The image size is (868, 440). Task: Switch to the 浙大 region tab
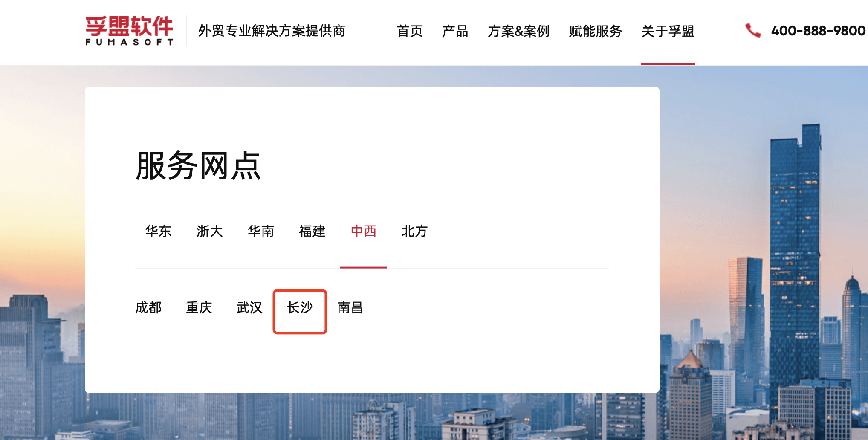[209, 231]
